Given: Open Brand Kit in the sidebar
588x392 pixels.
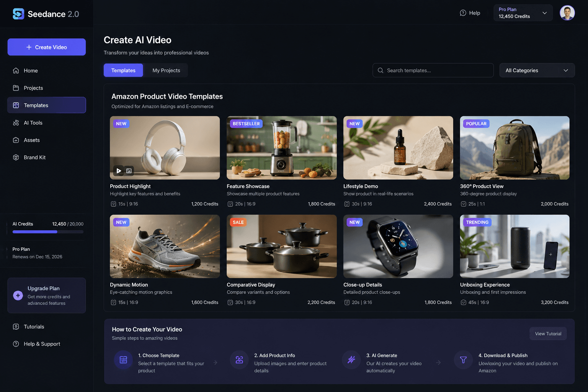Looking at the screenshot, I should tap(47, 157).
